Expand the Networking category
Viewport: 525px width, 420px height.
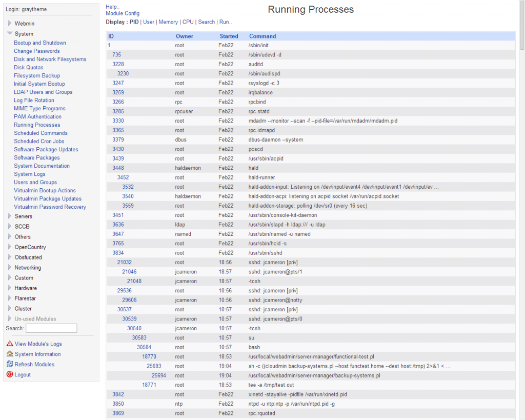click(x=9, y=267)
